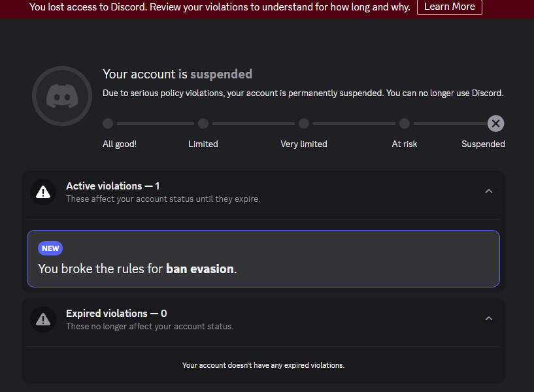534x392 pixels.
Task: Click the 'Suspended' status label
Action: 483,144
